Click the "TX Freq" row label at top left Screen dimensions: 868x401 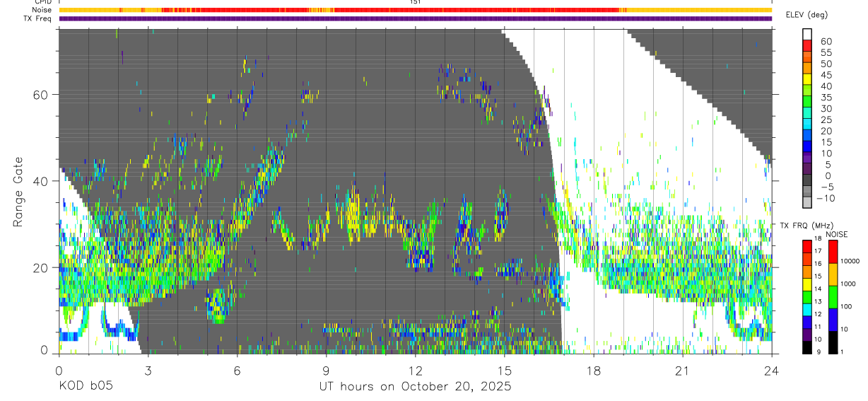tap(37, 18)
